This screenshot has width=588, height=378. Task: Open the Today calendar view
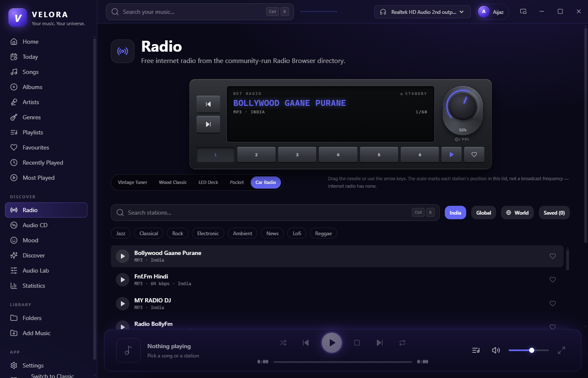pos(46,57)
